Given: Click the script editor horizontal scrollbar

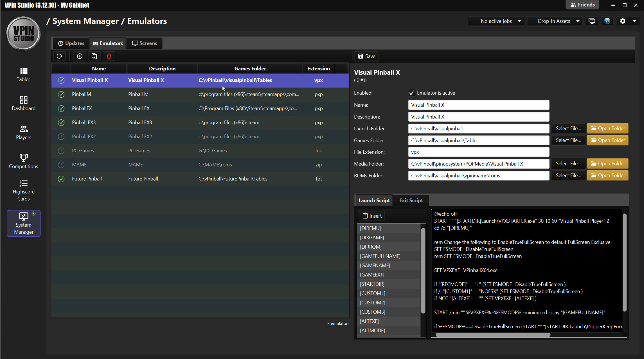Looking at the screenshot, I should (493, 335).
